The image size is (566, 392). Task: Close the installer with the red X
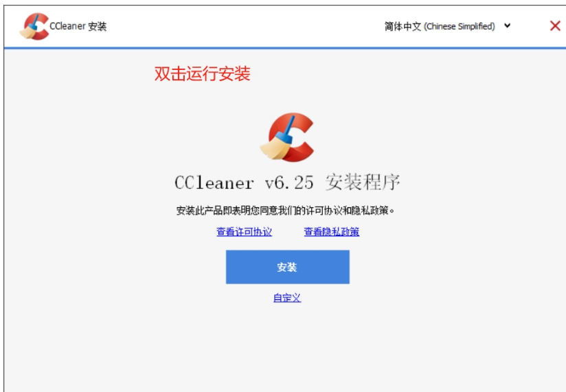555,25
